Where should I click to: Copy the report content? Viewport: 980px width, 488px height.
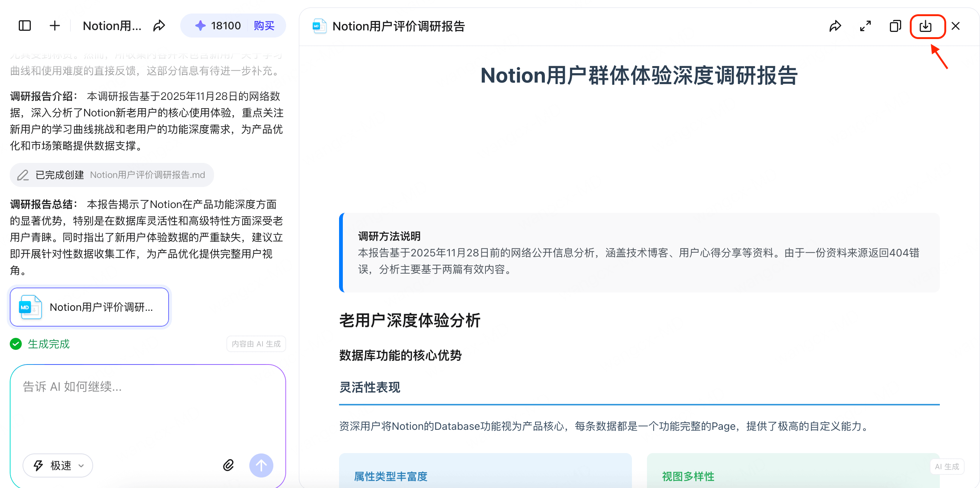pos(895,26)
